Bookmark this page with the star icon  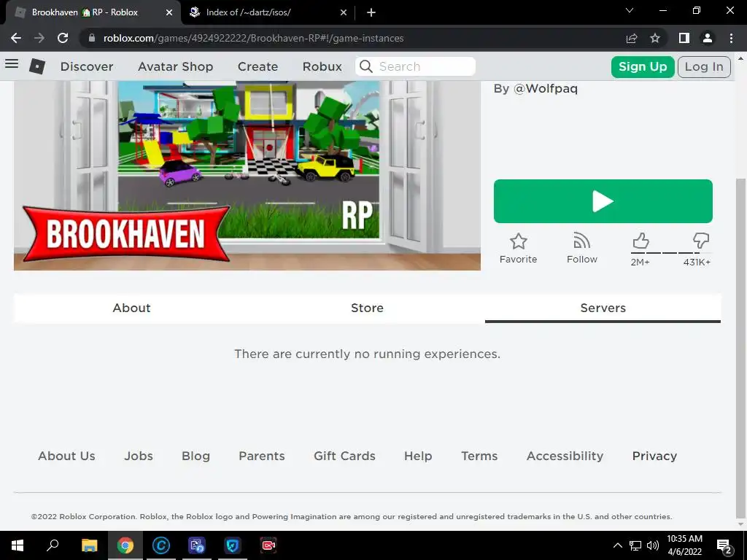655,38
